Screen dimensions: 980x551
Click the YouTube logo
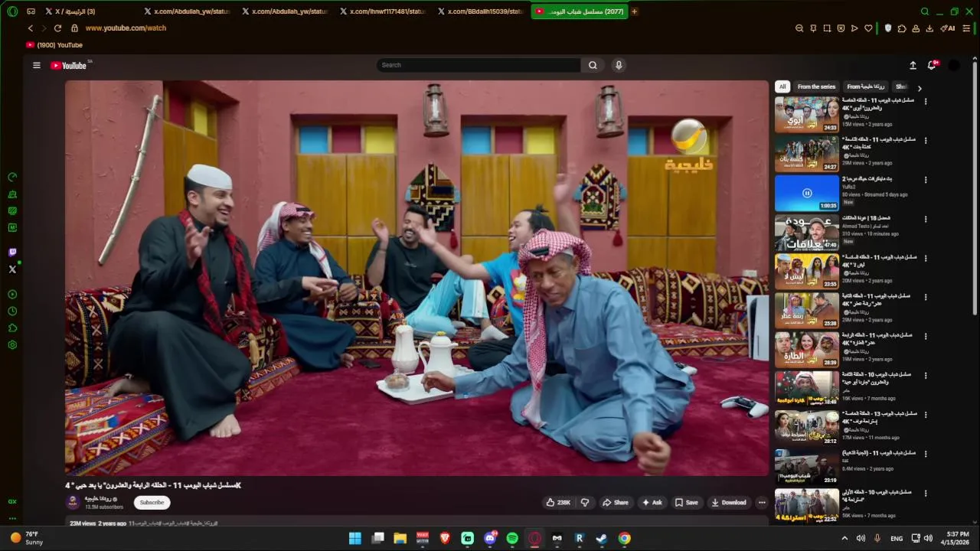69,65
